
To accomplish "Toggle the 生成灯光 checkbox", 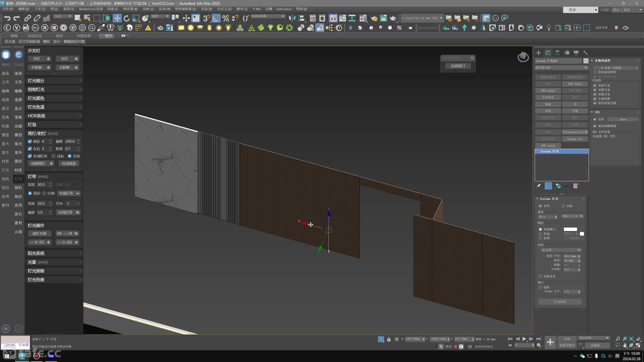I will (30, 156).
